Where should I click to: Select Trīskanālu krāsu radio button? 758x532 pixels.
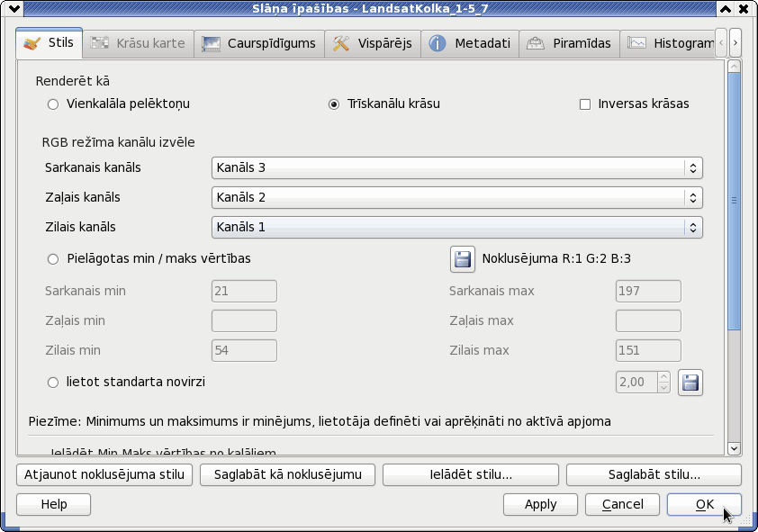384,104
